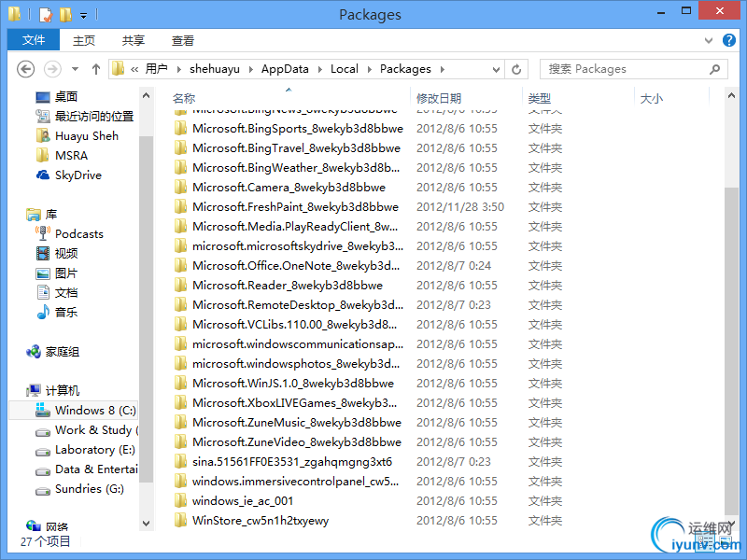Screen dimensions: 747x560
Task: Select windows_ie_ac_001 folder
Action: point(243,501)
